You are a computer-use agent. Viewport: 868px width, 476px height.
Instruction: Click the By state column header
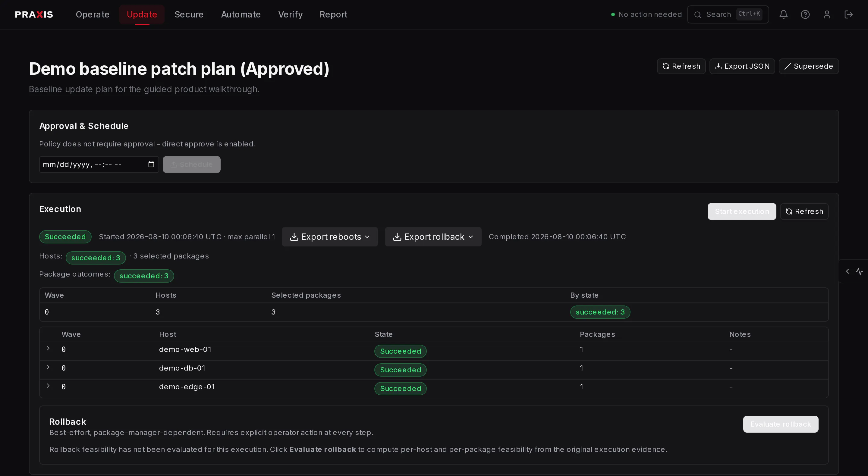pyautogui.click(x=584, y=295)
